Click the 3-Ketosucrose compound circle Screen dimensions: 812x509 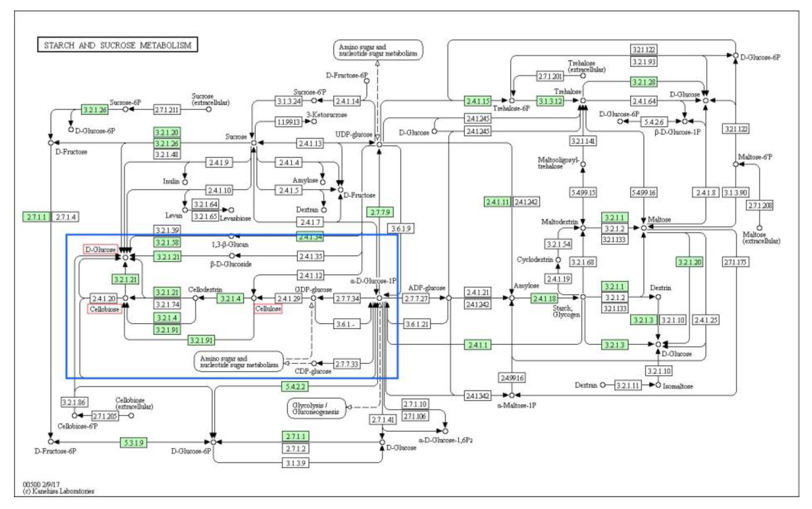point(314,122)
